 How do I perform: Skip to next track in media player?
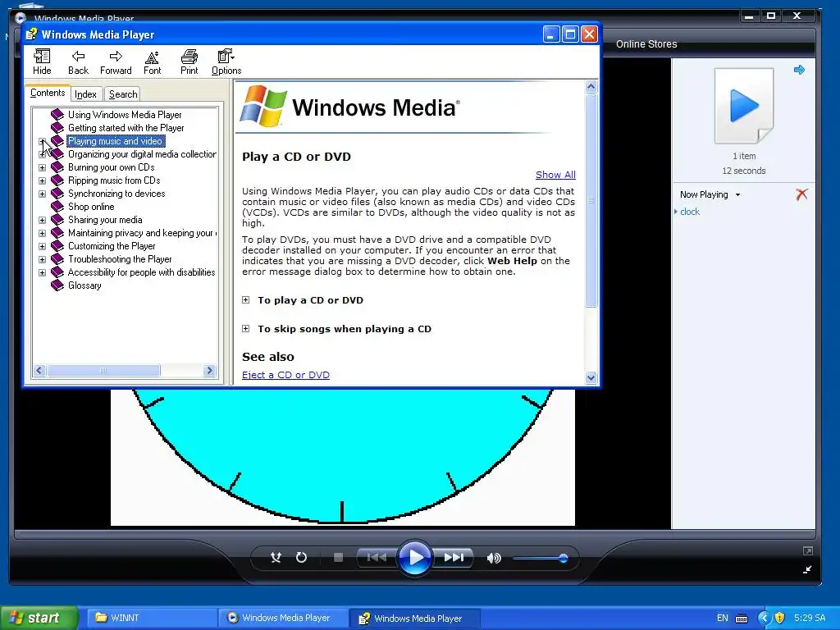tap(454, 558)
